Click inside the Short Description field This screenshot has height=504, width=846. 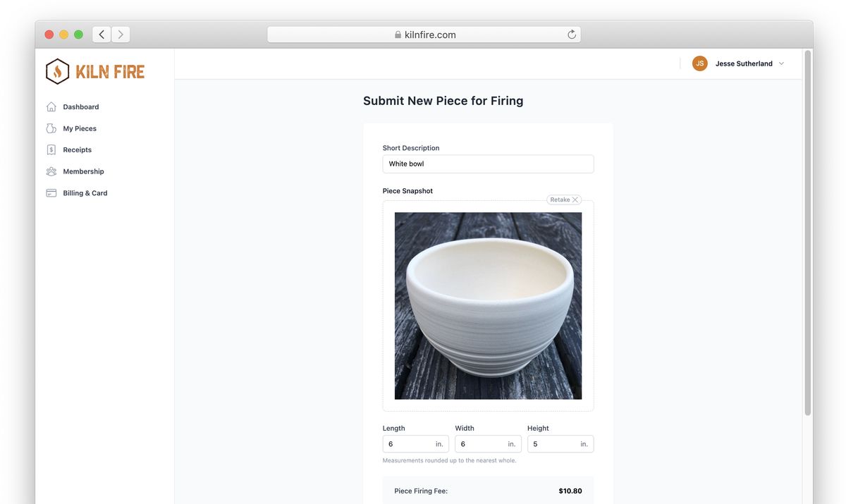[x=488, y=163]
